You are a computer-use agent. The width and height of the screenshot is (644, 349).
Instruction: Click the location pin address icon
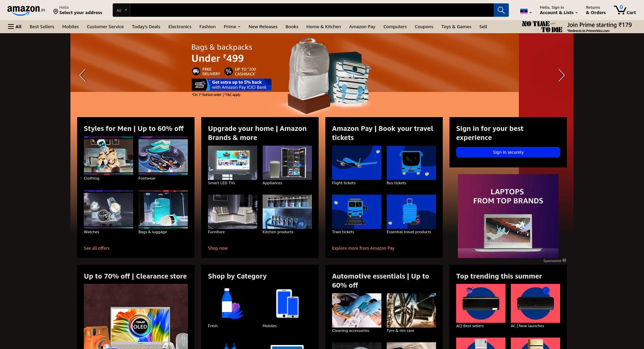[x=56, y=12]
